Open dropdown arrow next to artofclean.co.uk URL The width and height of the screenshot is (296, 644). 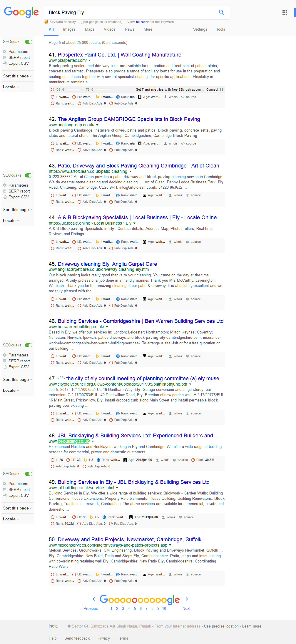[x=130, y=172]
